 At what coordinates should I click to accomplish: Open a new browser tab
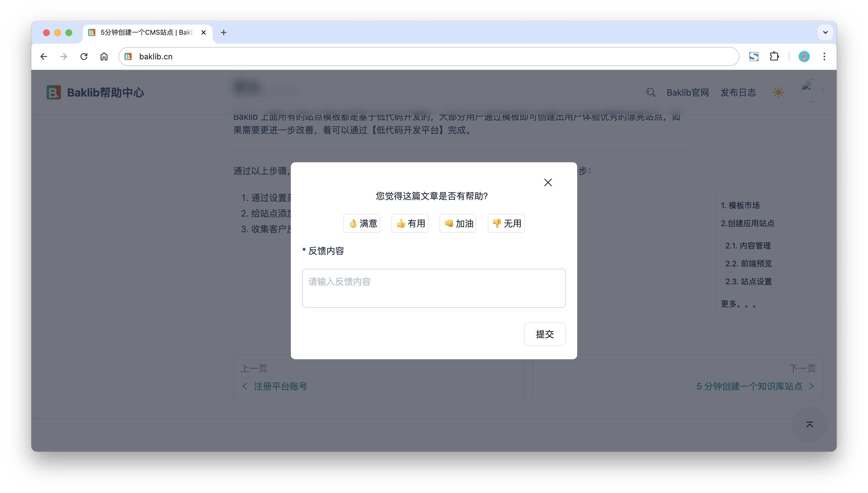tap(224, 32)
